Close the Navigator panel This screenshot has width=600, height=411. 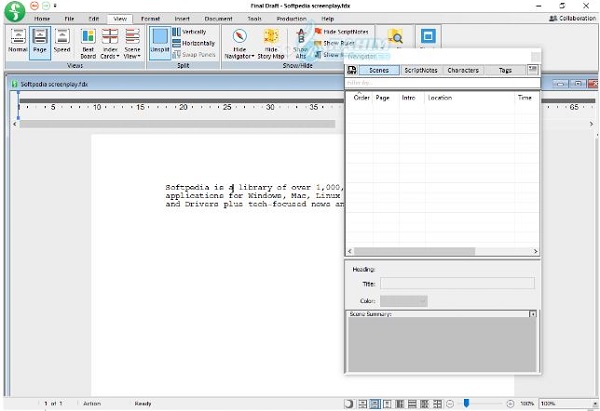pos(536,57)
